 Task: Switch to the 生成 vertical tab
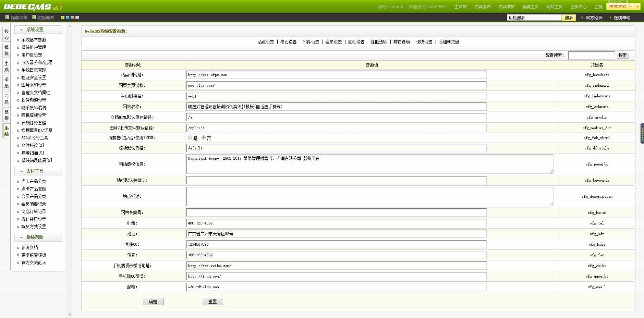(x=7, y=66)
